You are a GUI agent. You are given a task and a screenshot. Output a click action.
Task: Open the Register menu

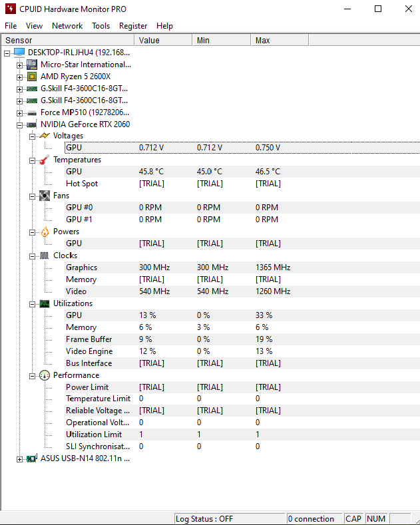[x=133, y=26]
